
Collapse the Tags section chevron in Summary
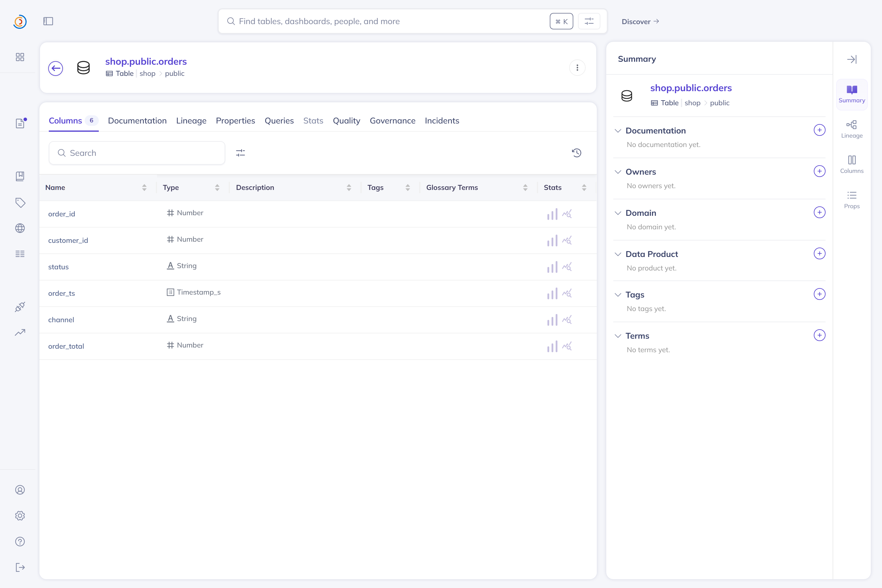click(x=618, y=295)
